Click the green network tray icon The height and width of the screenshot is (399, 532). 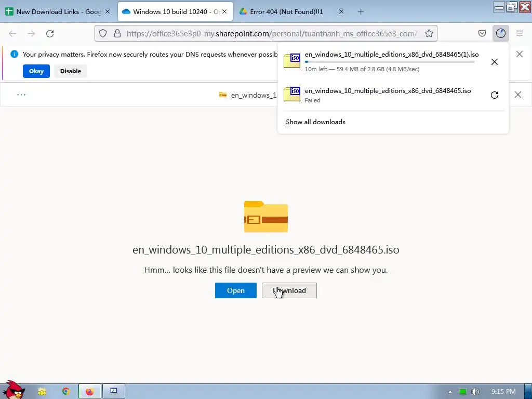(x=462, y=392)
